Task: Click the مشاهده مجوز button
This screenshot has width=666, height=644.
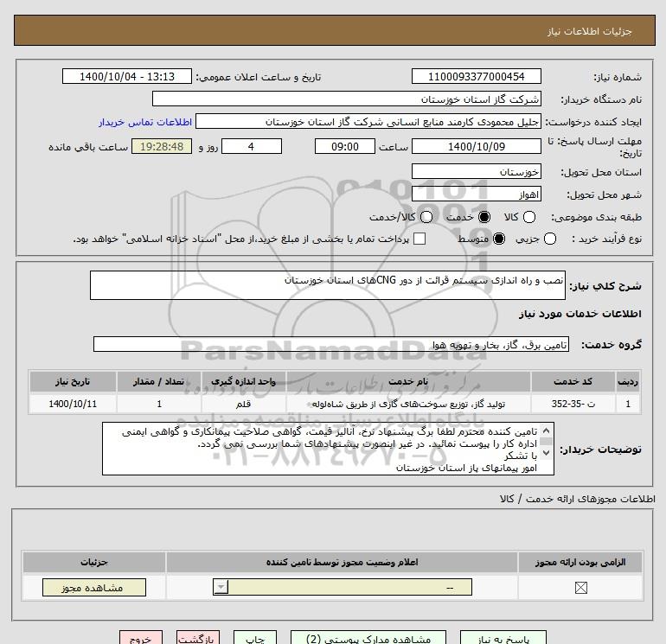Action: click(94, 588)
